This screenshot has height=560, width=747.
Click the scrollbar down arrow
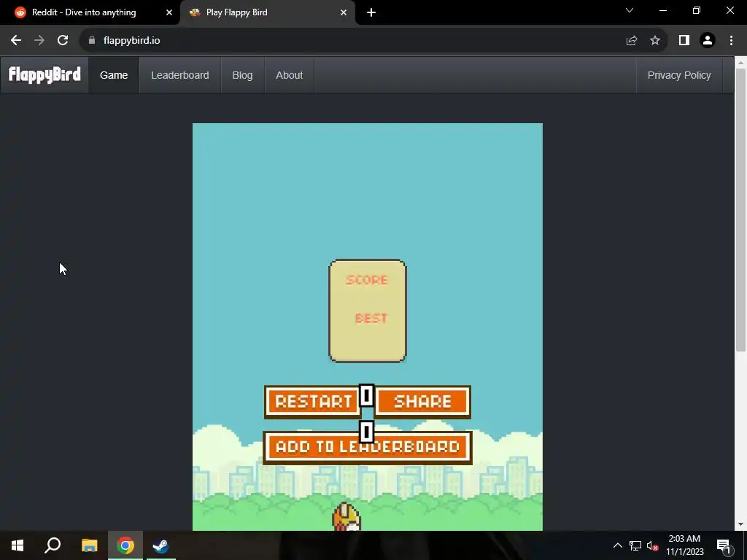click(740, 524)
